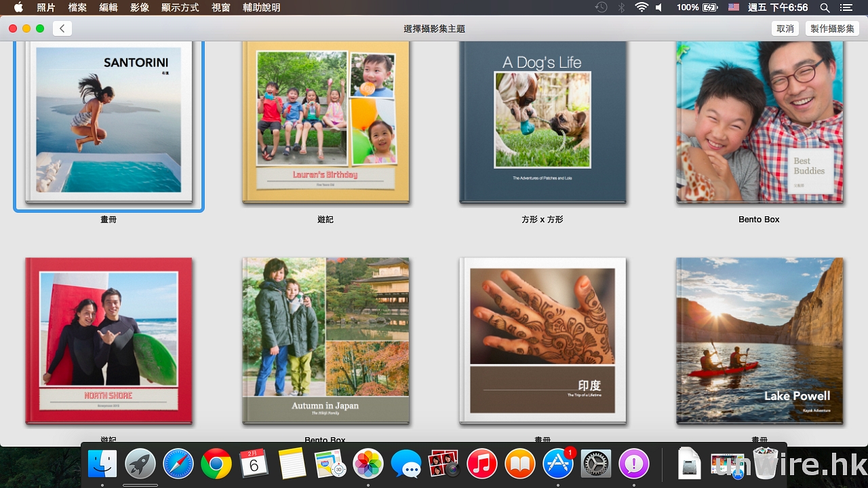Open Launchpad rocket icon in Dock

[x=140, y=464]
